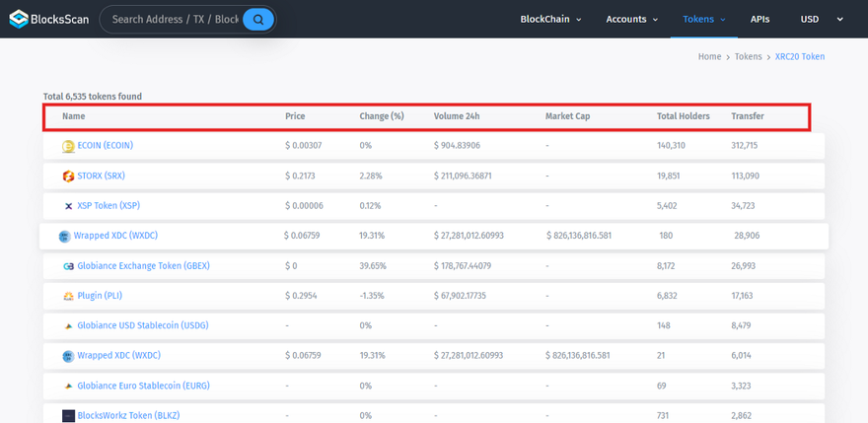Click the XRC20 Token breadcrumb link

pyautogui.click(x=799, y=57)
